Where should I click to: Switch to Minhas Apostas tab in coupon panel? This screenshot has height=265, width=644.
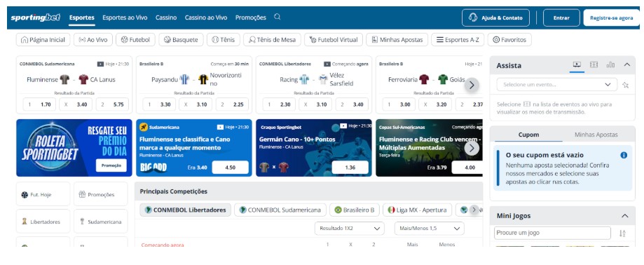point(596,135)
